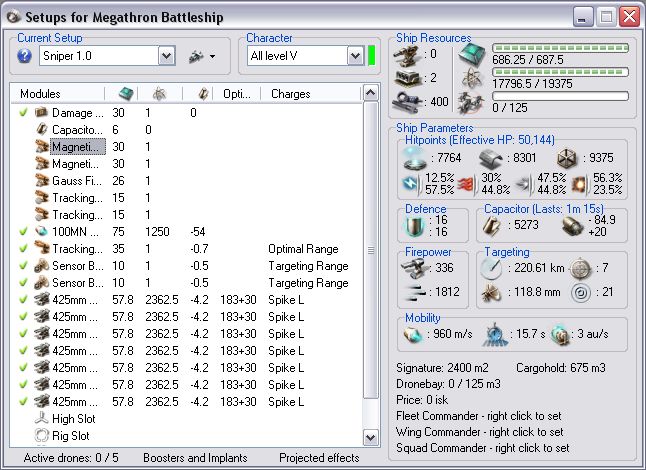
Task: Click Squad Commander - right click to set
Action: point(482,448)
